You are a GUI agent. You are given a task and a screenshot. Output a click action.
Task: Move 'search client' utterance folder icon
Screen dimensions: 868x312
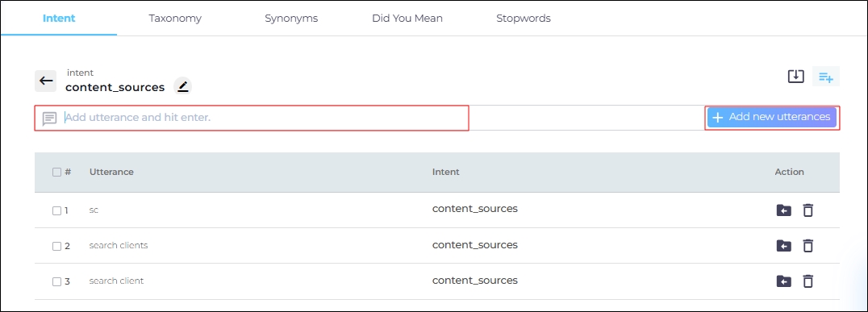tap(783, 281)
